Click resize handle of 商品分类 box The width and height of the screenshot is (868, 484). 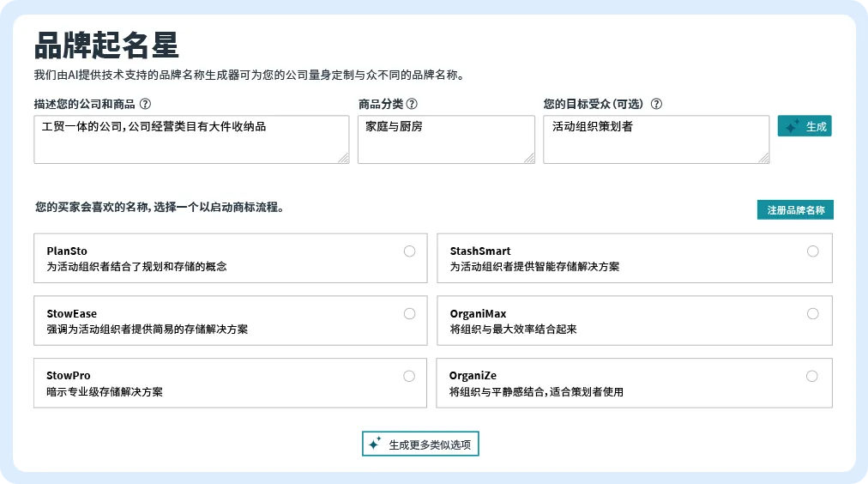529,158
